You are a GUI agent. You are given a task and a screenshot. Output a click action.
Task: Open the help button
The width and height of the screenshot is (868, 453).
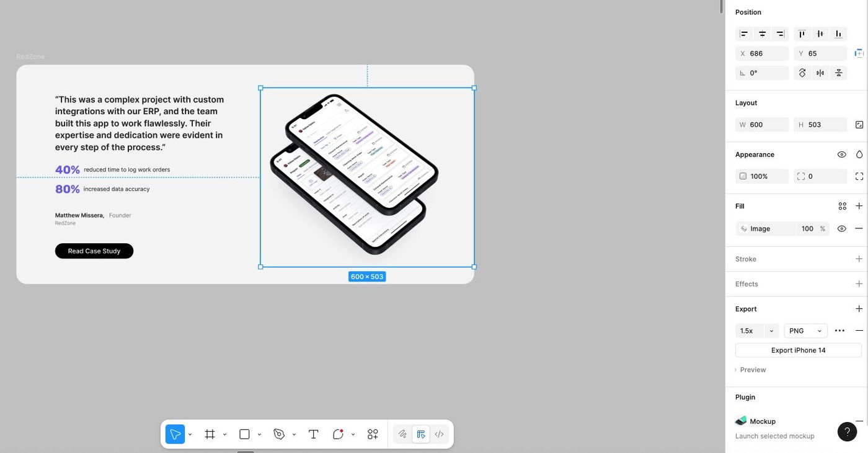click(x=847, y=432)
